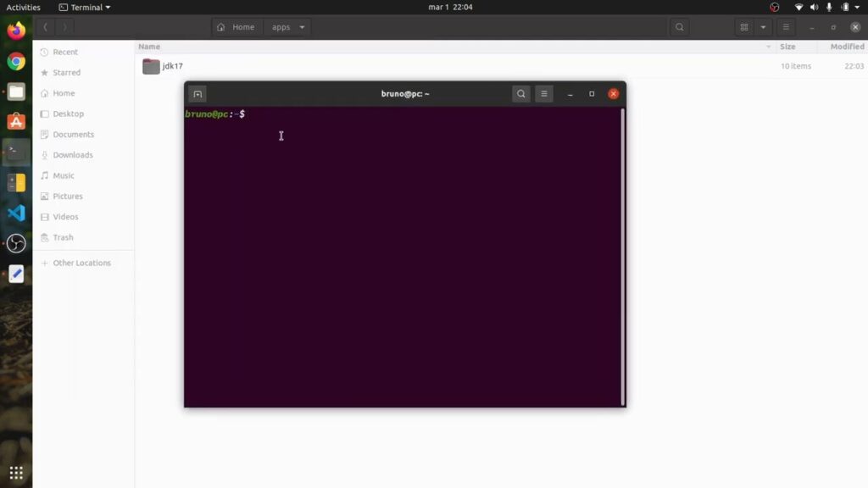Open the text editor from the dock
The width and height of the screenshot is (868, 488).
(16, 274)
